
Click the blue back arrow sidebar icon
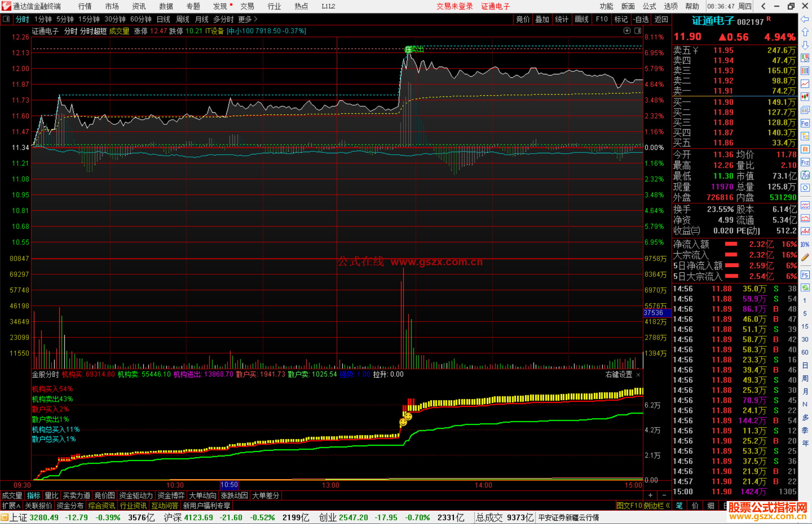click(805, 19)
